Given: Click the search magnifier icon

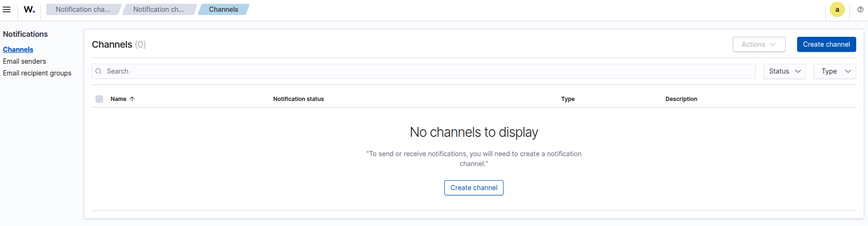Looking at the screenshot, I should click(x=98, y=71).
